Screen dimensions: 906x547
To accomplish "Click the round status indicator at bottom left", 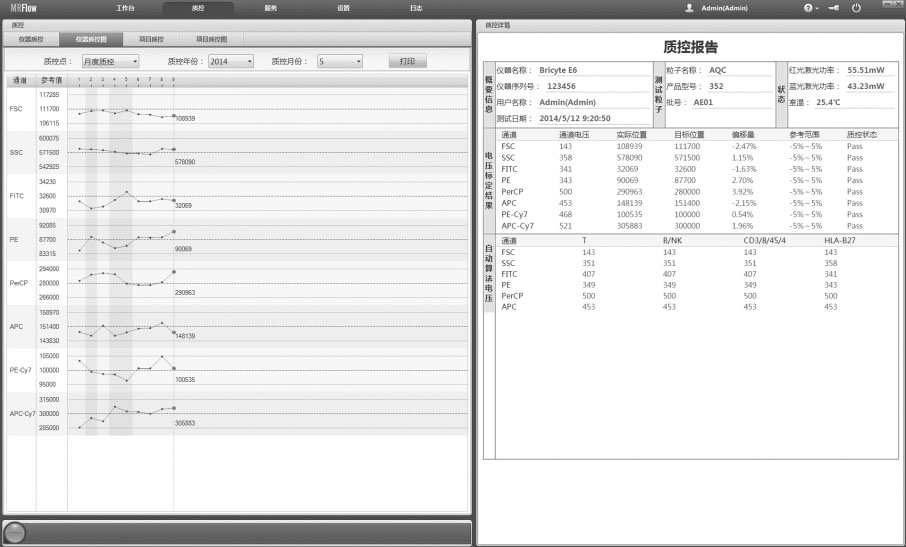I will 15,532.
